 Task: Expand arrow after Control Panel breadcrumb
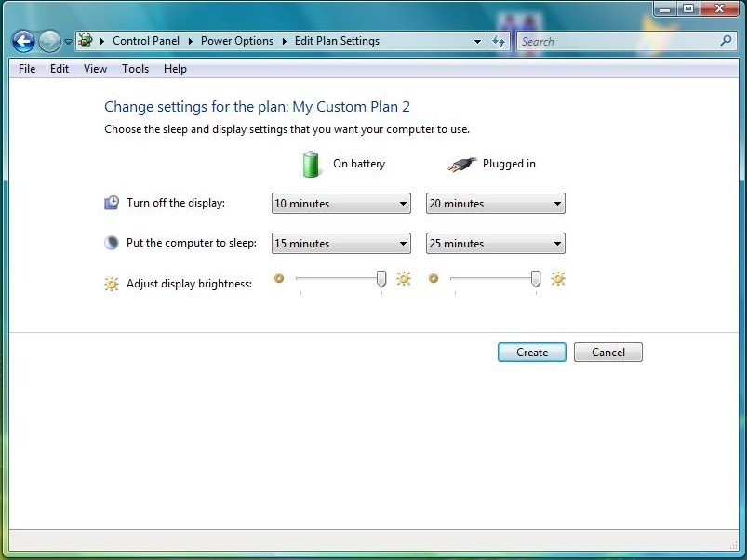coord(191,42)
